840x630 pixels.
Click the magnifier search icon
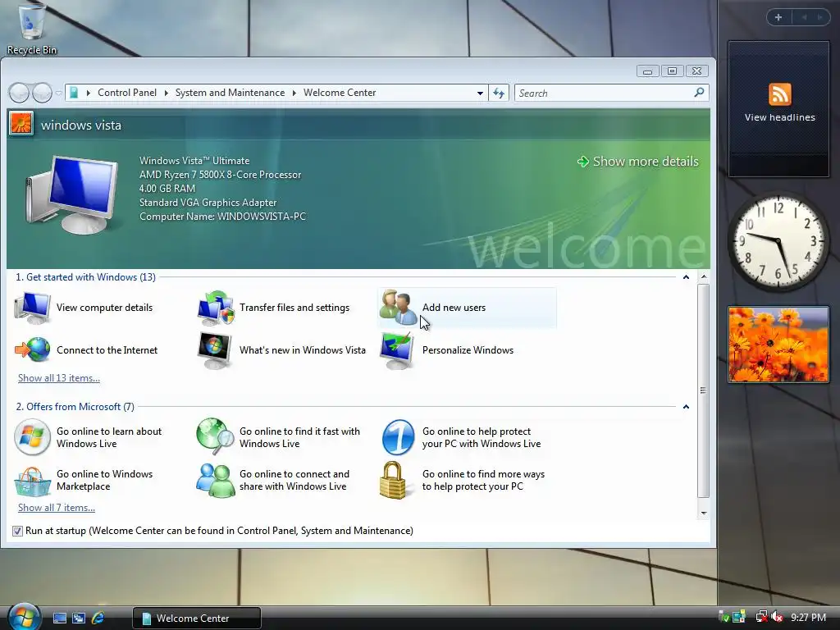pos(699,93)
